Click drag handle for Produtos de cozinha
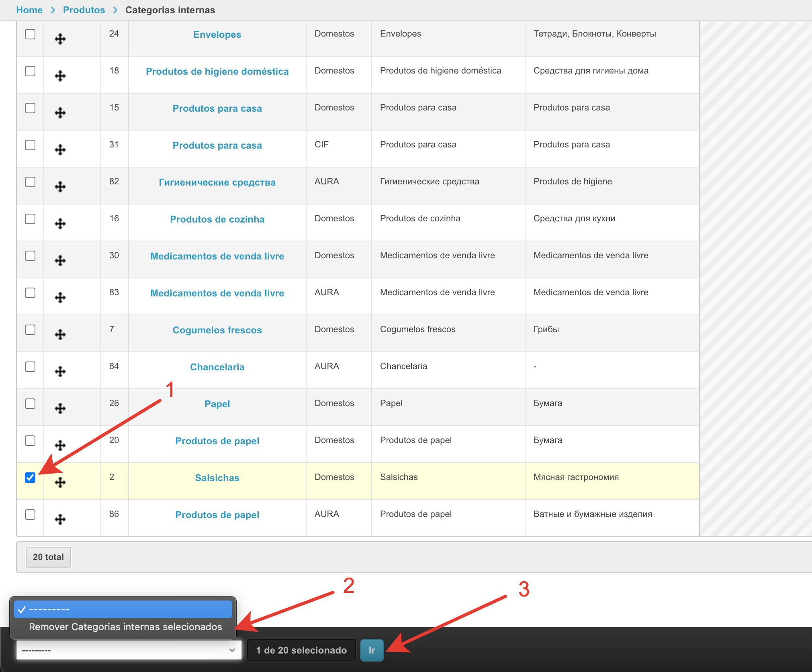The width and height of the screenshot is (812, 672). pos(60,224)
